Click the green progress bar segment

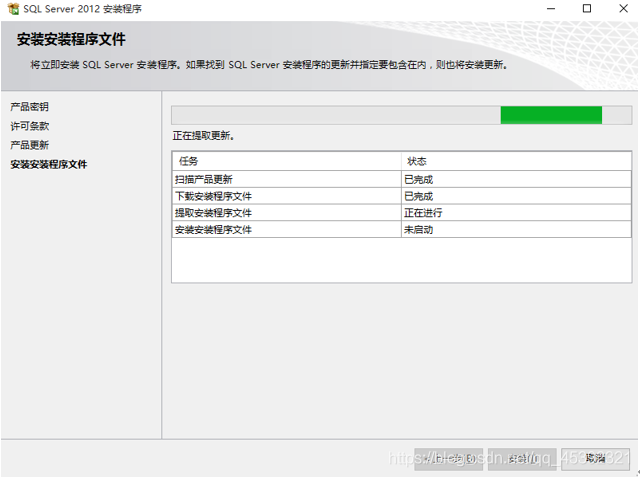(x=551, y=115)
